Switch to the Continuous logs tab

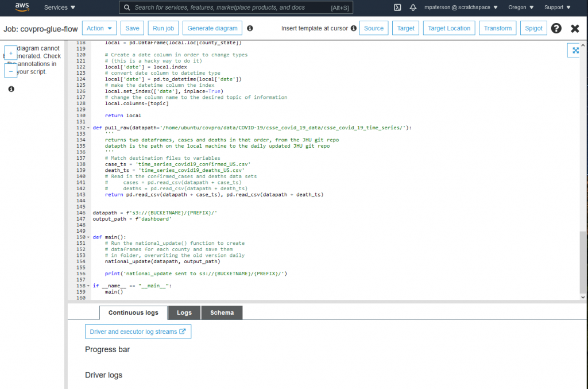point(133,313)
